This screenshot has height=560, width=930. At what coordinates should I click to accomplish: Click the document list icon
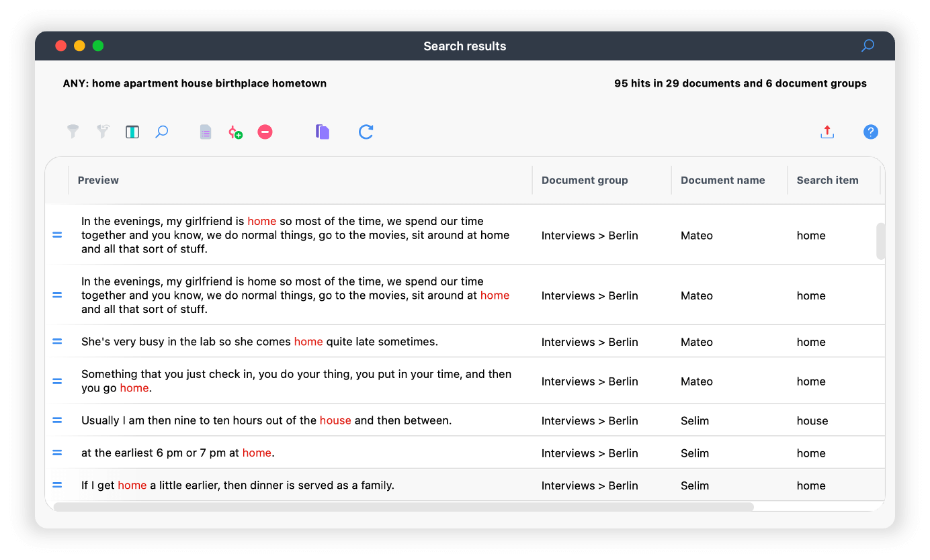click(206, 132)
